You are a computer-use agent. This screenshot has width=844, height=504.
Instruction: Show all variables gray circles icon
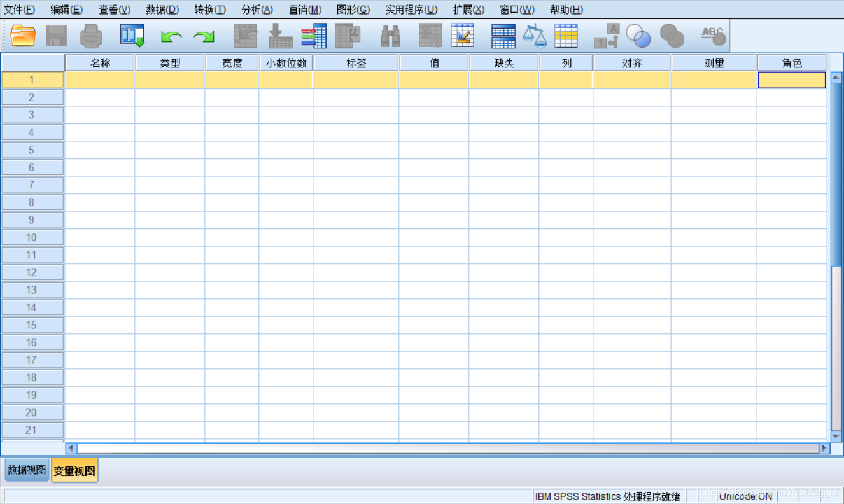[x=672, y=36]
